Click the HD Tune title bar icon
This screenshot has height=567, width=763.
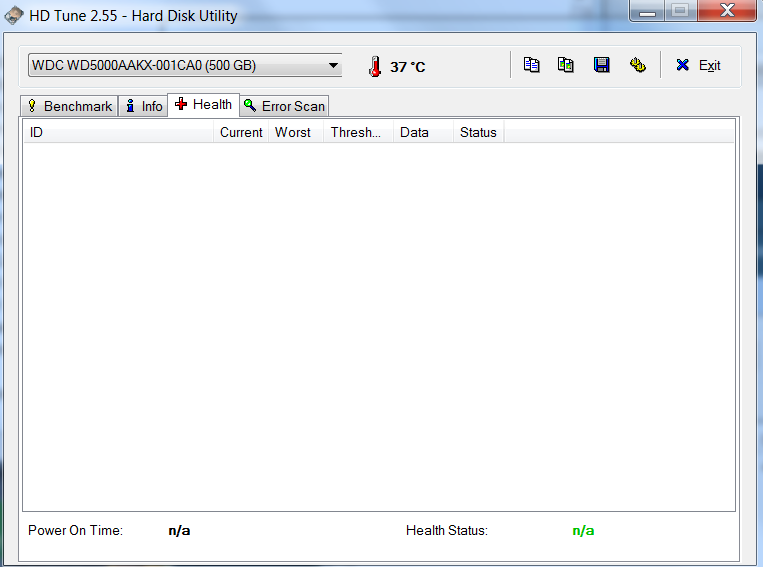click(14, 16)
